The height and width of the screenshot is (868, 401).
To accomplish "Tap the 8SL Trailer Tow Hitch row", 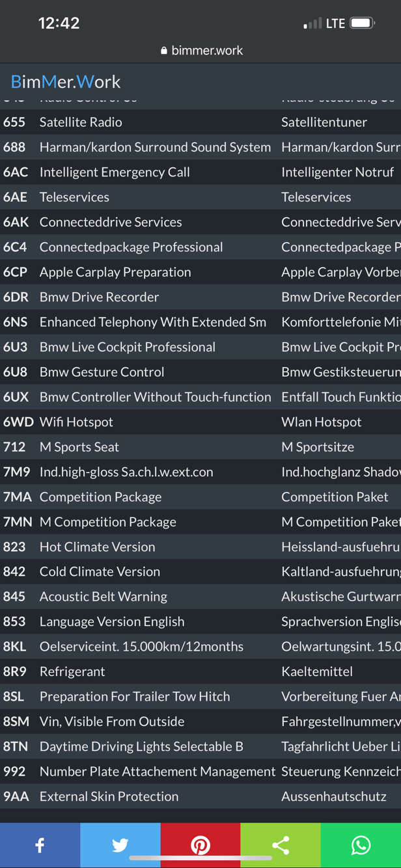I will (134, 696).
